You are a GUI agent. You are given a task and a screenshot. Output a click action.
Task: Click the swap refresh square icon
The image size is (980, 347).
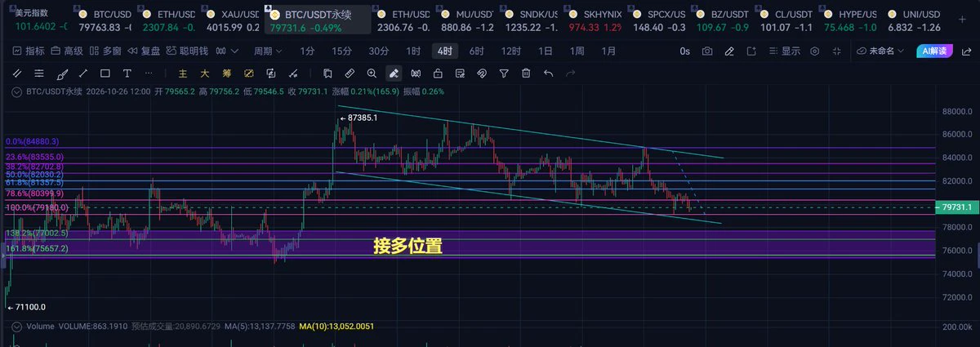pyautogui.click(x=271, y=73)
